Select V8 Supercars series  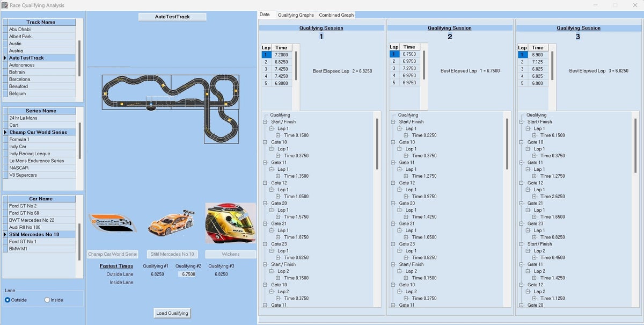tap(41, 175)
